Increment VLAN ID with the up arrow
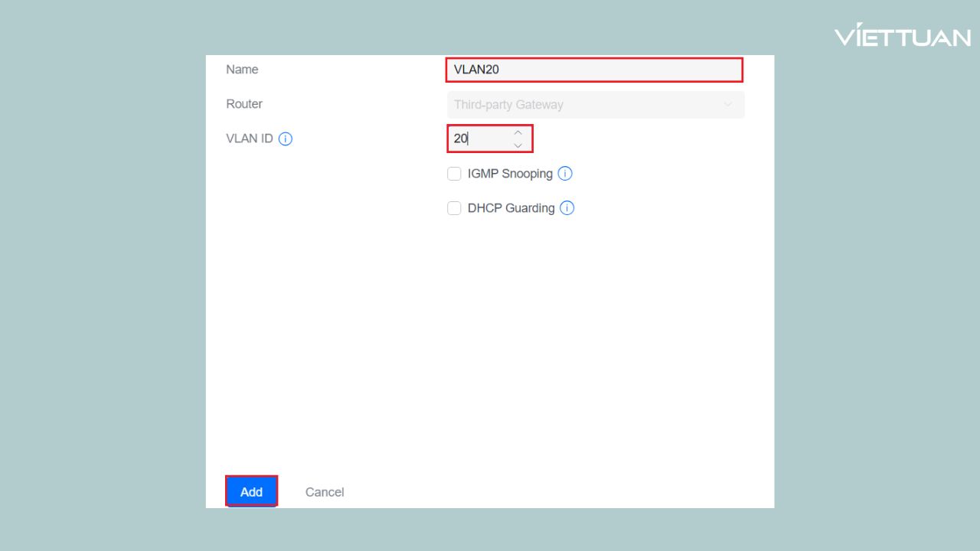Viewport: 980px width, 551px height. point(518,132)
